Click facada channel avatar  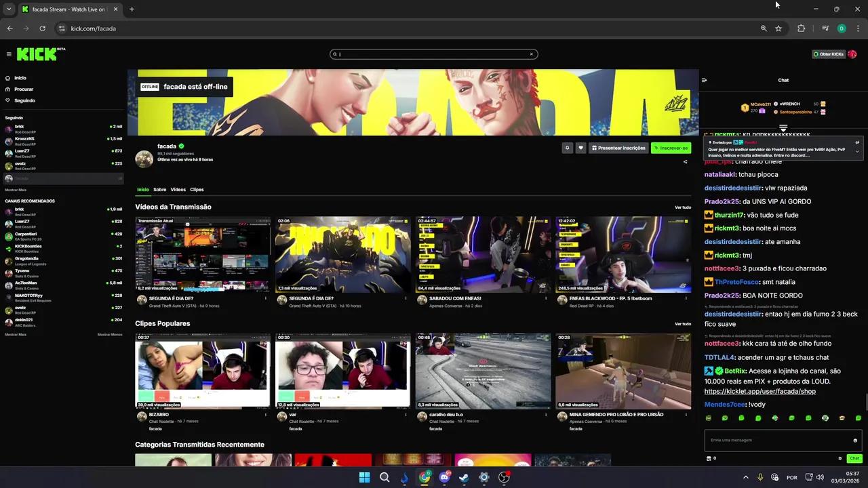point(144,159)
